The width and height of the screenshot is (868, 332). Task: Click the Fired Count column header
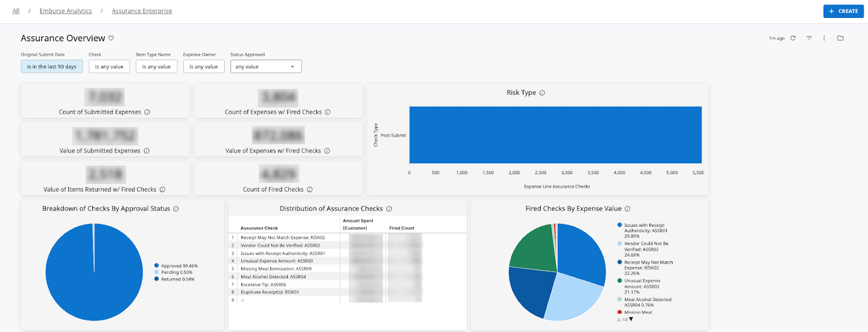click(401, 228)
